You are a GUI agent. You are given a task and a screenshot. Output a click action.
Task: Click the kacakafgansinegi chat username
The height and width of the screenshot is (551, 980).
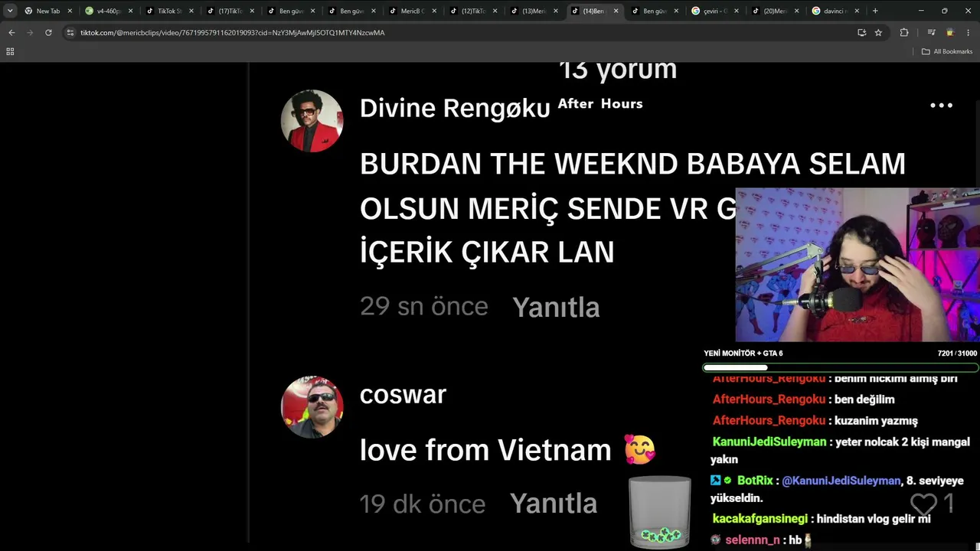click(760, 519)
